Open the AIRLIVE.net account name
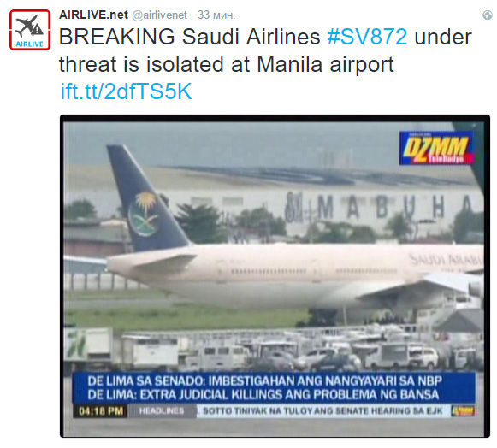 click(x=93, y=15)
